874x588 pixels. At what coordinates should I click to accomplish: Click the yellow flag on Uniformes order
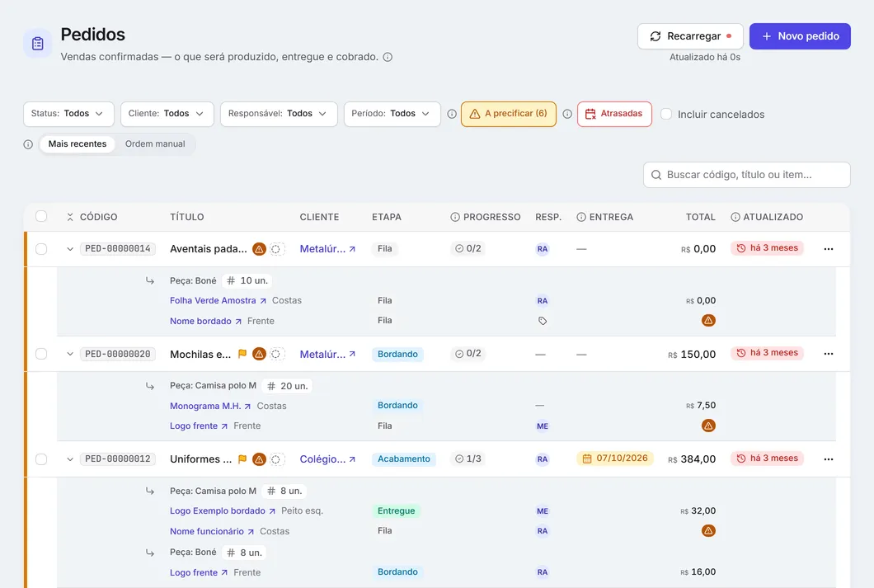pos(242,459)
